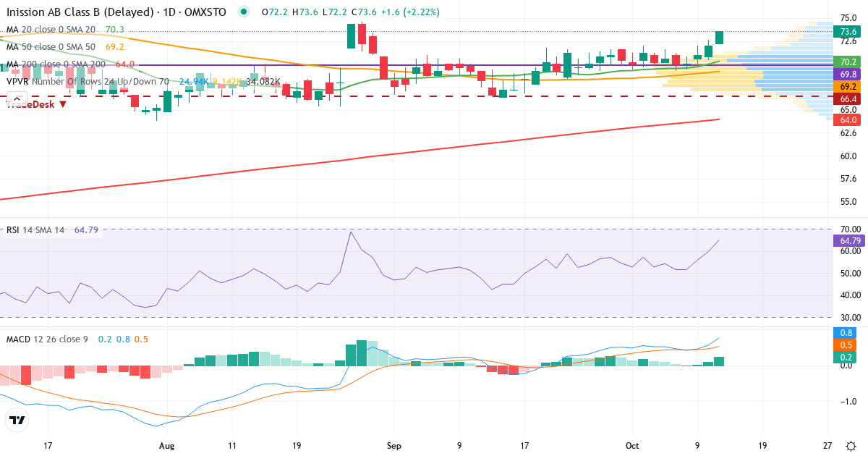Select the Inission AB Class B symbol title
The height and width of the screenshot is (456, 868).
click(116, 12)
